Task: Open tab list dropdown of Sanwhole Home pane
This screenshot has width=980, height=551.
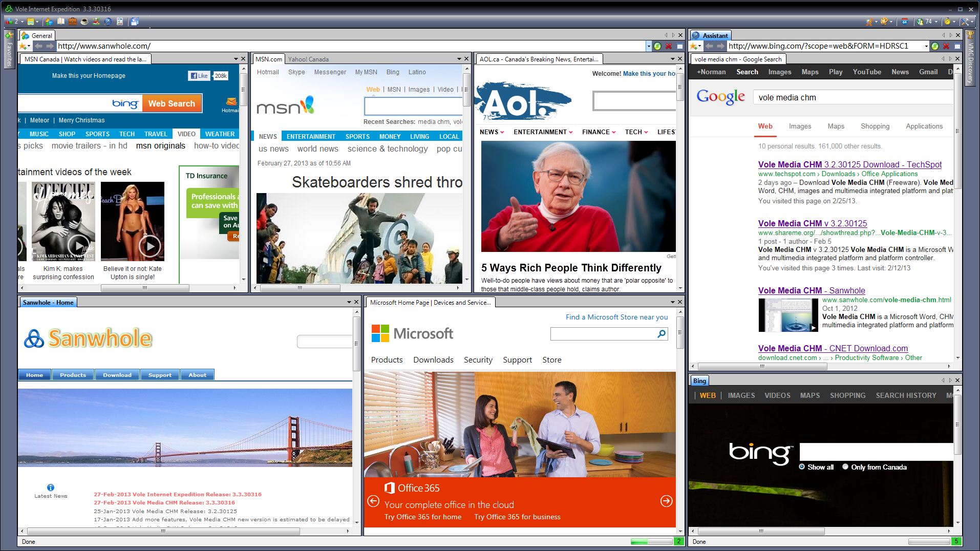Action: [x=349, y=302]
